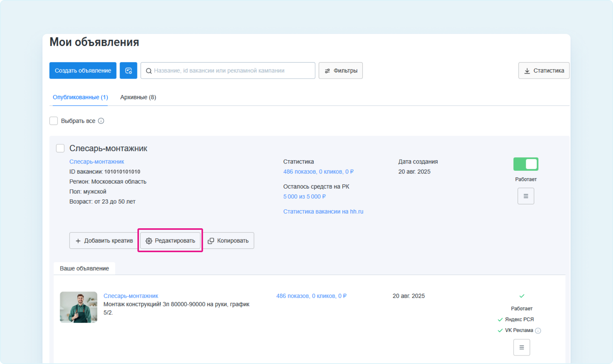
Task: Open the creative's hamburger menu near VK Реклама
Action: coord(522,347)
